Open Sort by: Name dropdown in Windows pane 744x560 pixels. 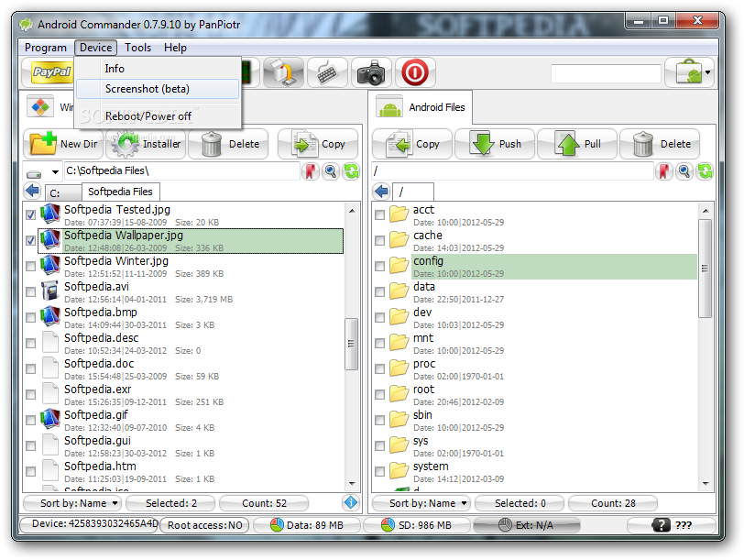coord(72,502)
